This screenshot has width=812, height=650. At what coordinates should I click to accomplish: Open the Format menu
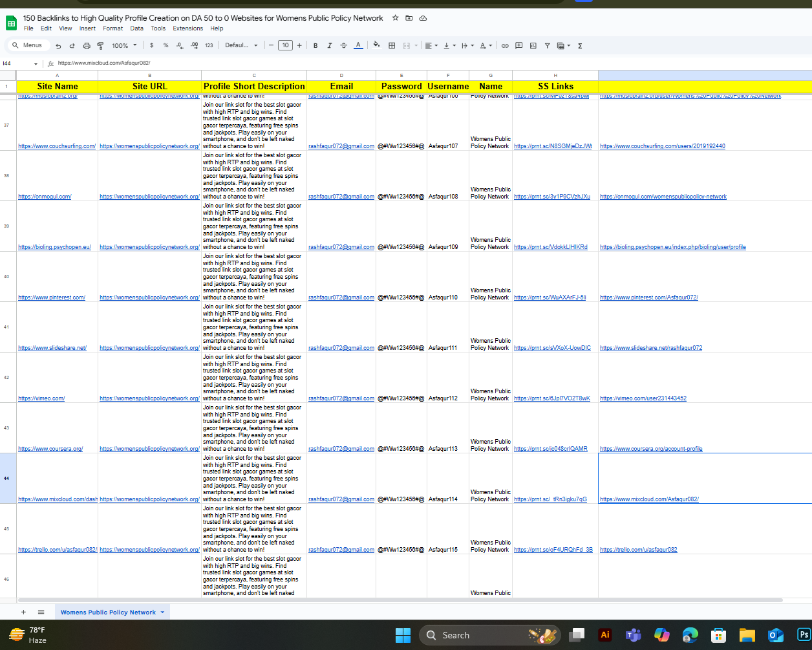(x=112, y=28)
